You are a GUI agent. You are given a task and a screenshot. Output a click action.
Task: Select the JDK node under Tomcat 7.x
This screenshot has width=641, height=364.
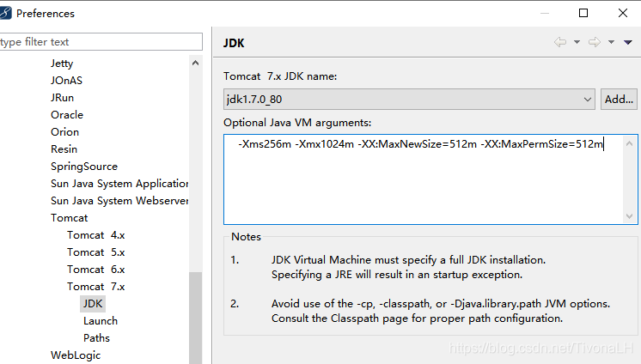coord(93,304)
